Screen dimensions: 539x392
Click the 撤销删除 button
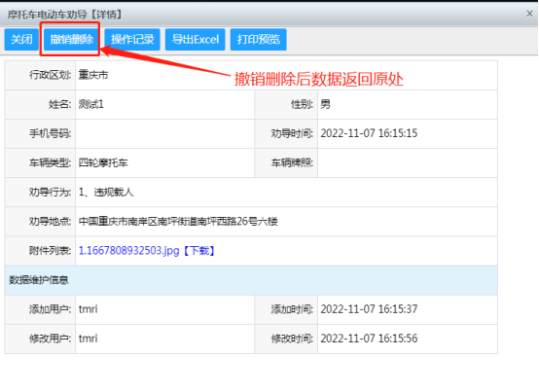pos(71,40)
